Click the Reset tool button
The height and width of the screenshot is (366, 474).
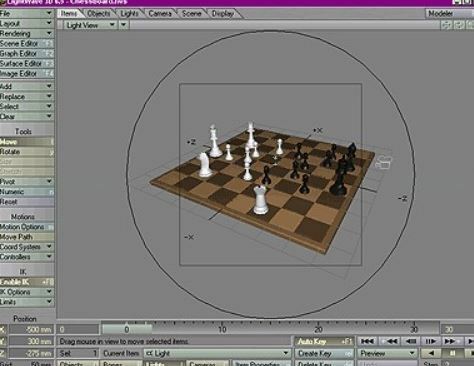click(27, 202)
